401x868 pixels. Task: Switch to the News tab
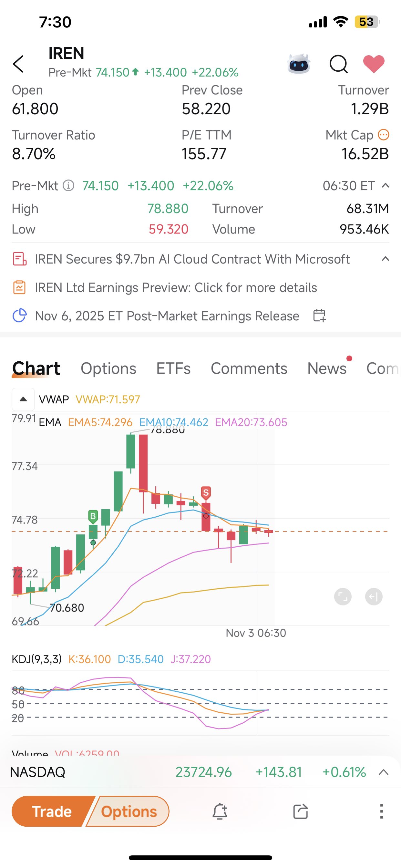327,368
